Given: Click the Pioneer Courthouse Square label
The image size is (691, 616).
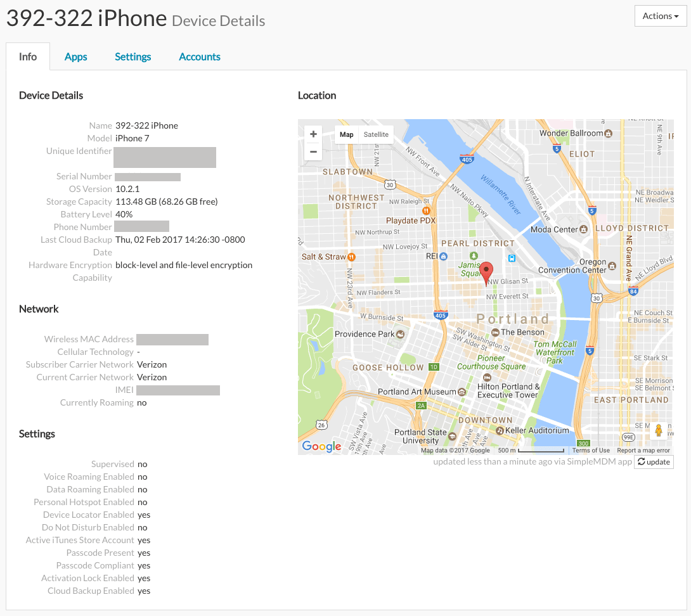Looking at the screenshot, I should coord(491,363).
